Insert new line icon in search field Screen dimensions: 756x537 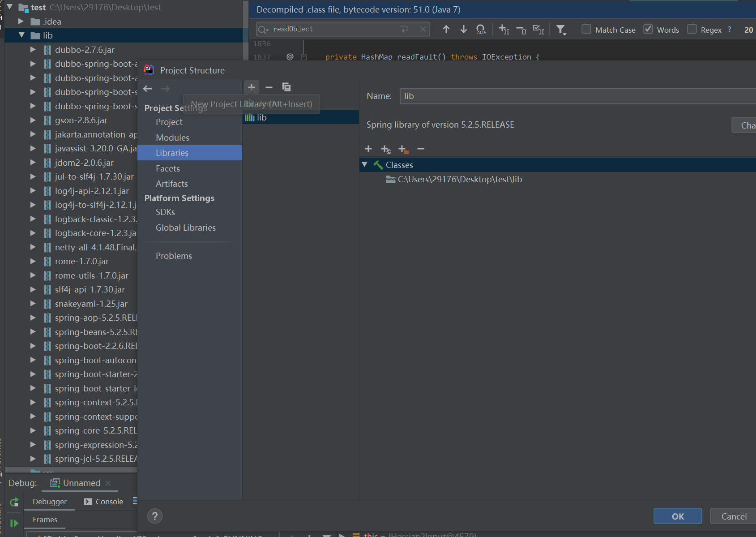pos(405,29)
